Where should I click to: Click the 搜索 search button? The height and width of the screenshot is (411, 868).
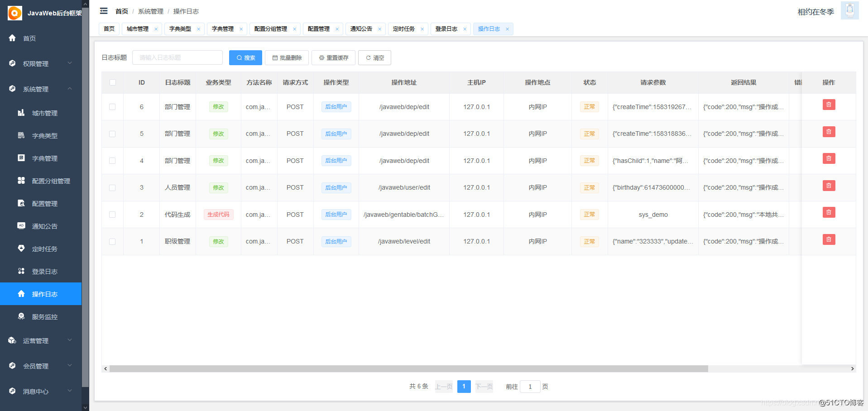click(245, 57)
